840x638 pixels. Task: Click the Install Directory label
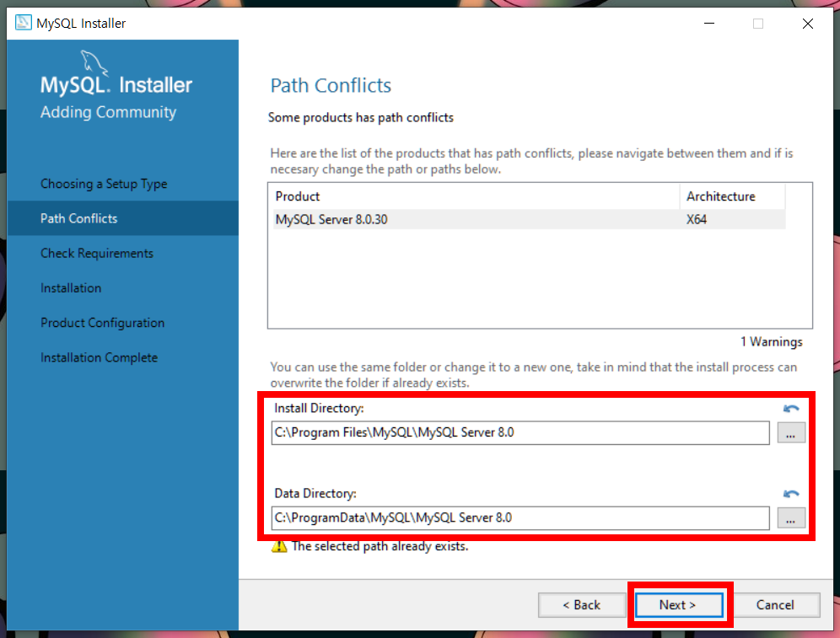pos(319,409)
